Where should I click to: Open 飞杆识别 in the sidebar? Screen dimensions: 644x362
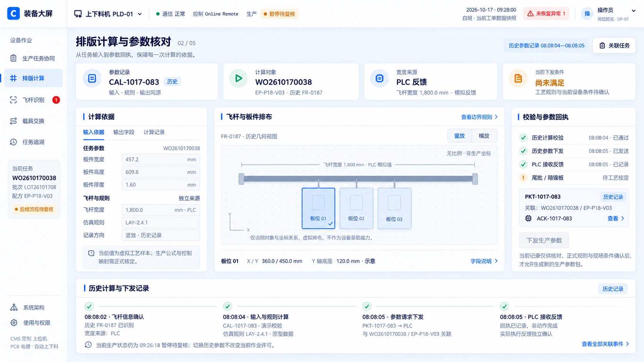34,100
